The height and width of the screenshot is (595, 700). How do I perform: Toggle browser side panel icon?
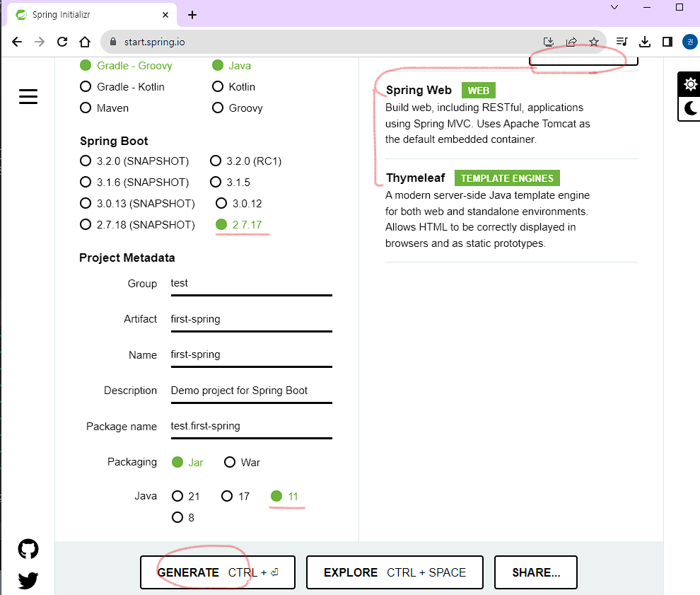[x=667, y=42]
